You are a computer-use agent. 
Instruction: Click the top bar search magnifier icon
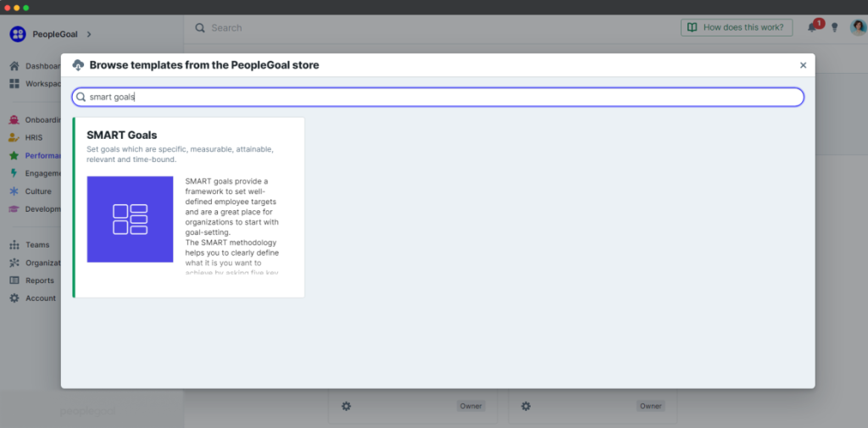pos(200,28)
